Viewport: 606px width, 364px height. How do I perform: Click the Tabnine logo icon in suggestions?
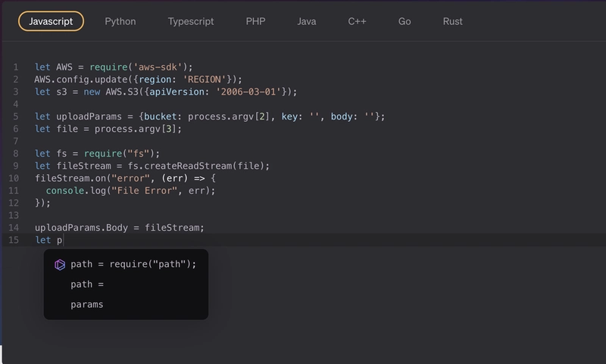(x=60, y=265)
